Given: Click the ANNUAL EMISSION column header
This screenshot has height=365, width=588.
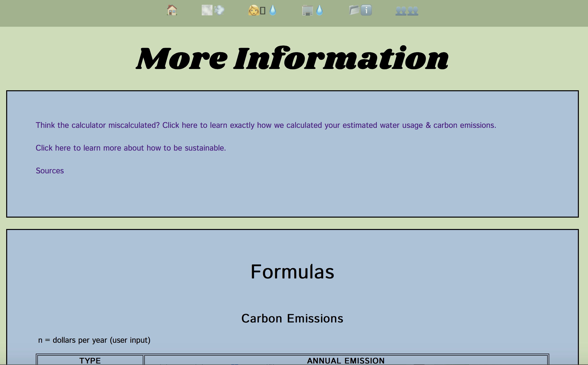Looking at the screenshot, I should [x=346, y=361].
